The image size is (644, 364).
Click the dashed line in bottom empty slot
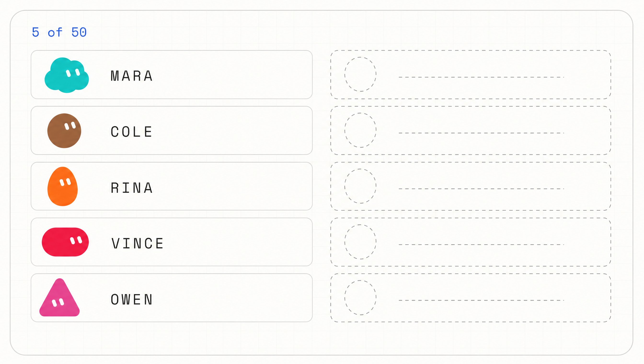coord(481,300)
